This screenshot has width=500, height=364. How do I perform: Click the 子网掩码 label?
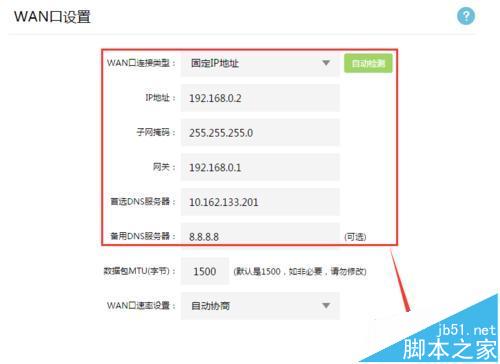pos(156,132)
